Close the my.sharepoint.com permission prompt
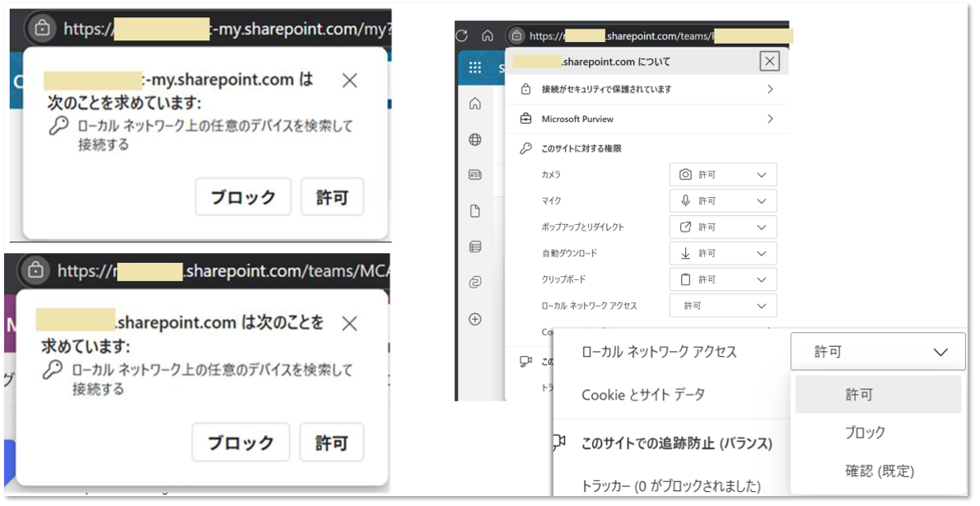Image resolution: width=980 pixels, height=506 pixels. tap(350, 80)
